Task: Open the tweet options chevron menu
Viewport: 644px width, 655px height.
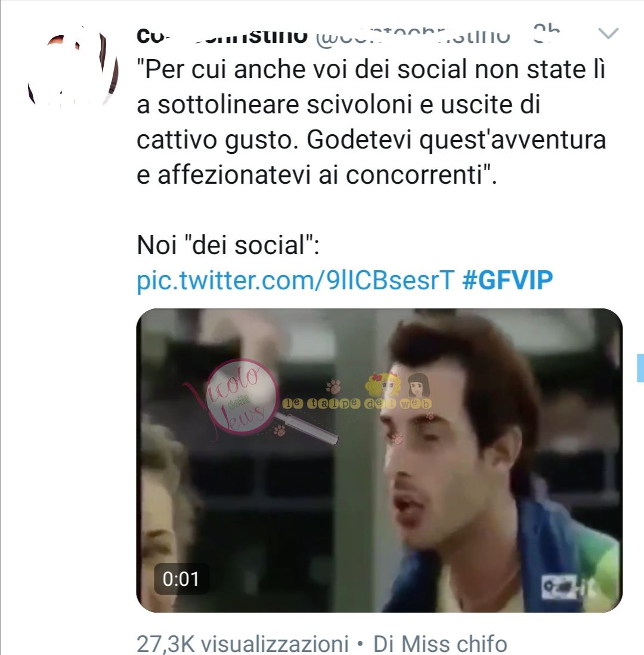Action: click(x=608, y=33)
